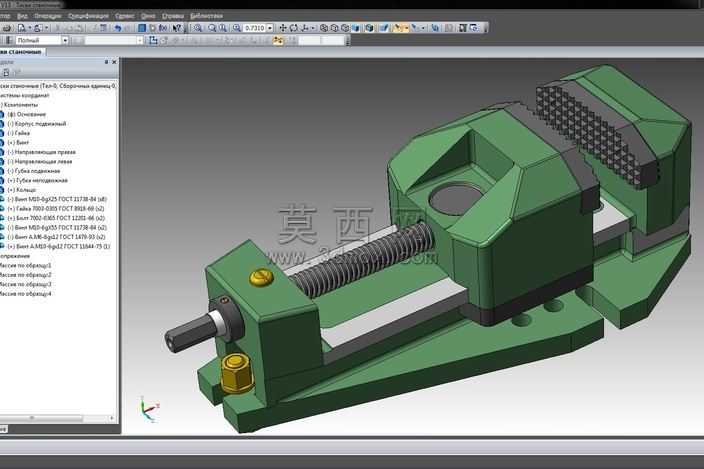Expand the Винт component (+) node

coord(11,142)
